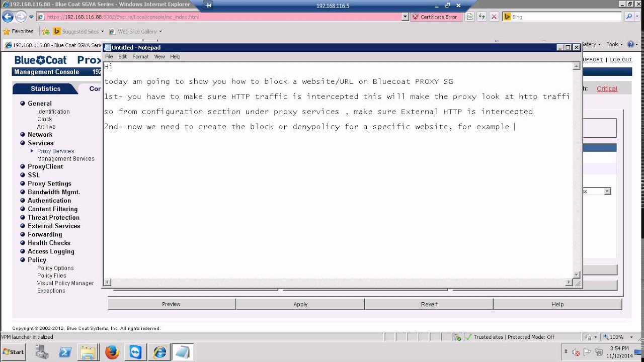Select the Network section in sidebar
Image resolution: width=644 pixels, height=362 pixels.
click(x=40, y=134)
